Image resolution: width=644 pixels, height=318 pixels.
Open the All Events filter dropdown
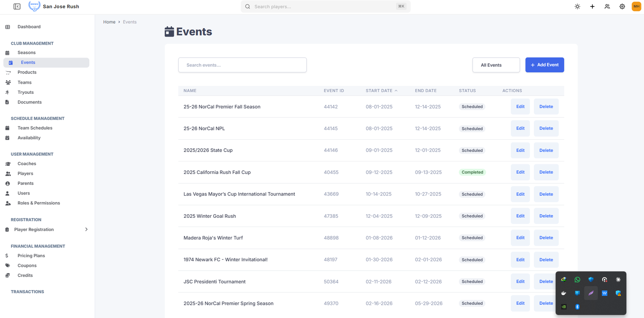click(x=496, y=65)
